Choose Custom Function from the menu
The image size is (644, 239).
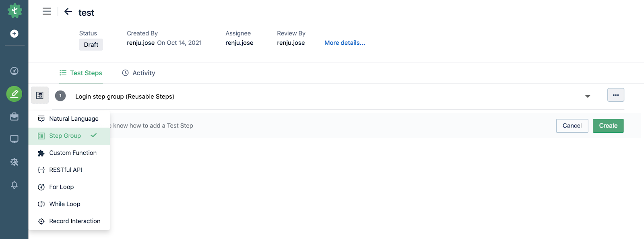pyautogui.click(x=69, y=153)
